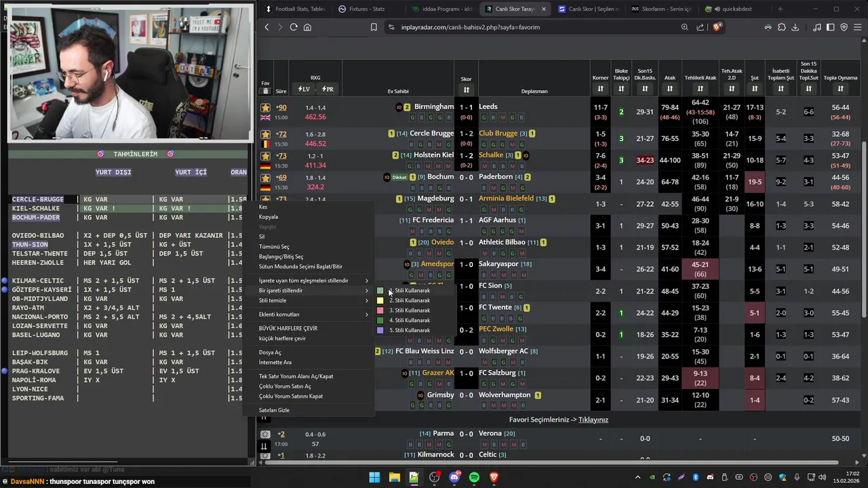This screenshot has height=488, width=868.
Task: Sort table by the LV lightning button
Action: click(304, 89)
